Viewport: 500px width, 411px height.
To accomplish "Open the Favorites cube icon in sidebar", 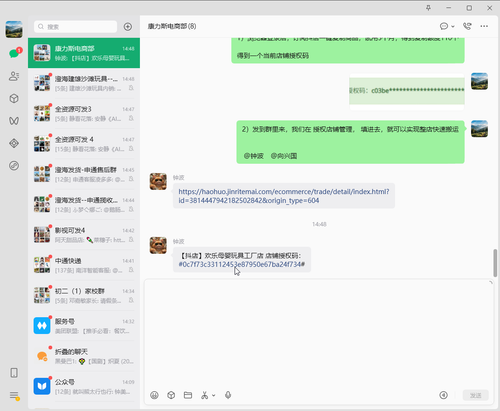I will pos(14,98).
